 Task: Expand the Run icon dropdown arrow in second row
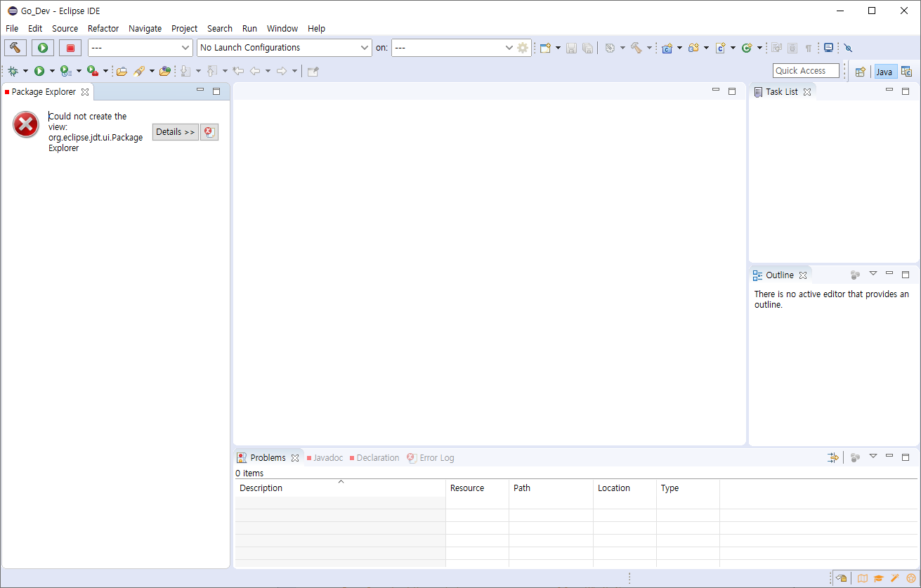52,71
